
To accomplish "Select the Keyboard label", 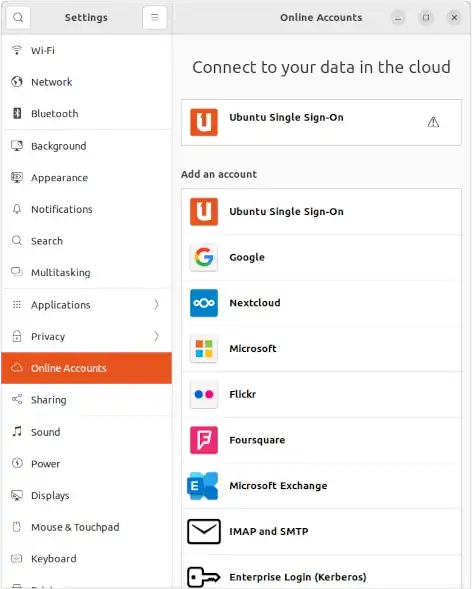I will (54, 559).
